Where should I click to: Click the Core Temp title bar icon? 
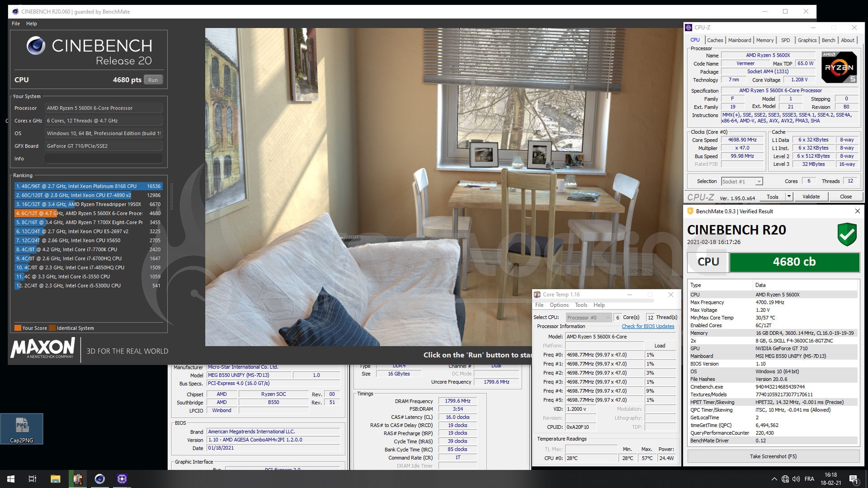tap(537, 295)
